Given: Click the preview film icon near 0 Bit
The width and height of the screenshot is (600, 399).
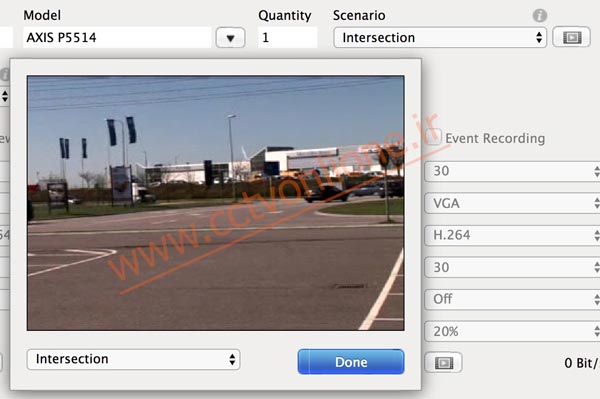Looking at the screenshot, I should 443,362.
